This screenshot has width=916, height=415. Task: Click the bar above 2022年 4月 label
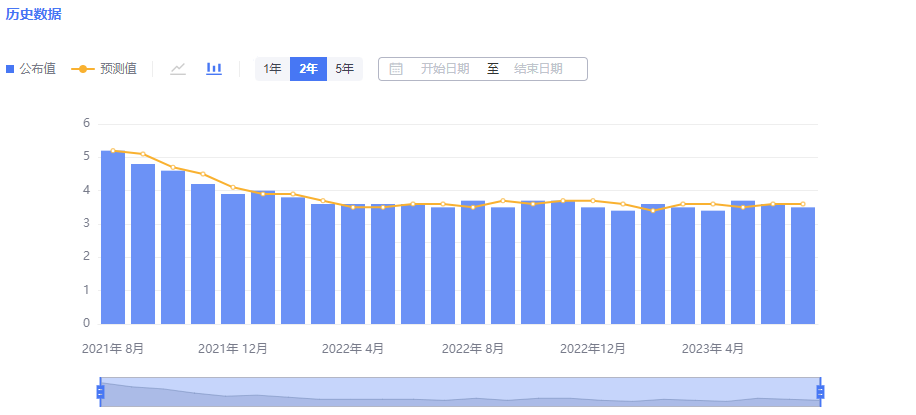(353, 264)
